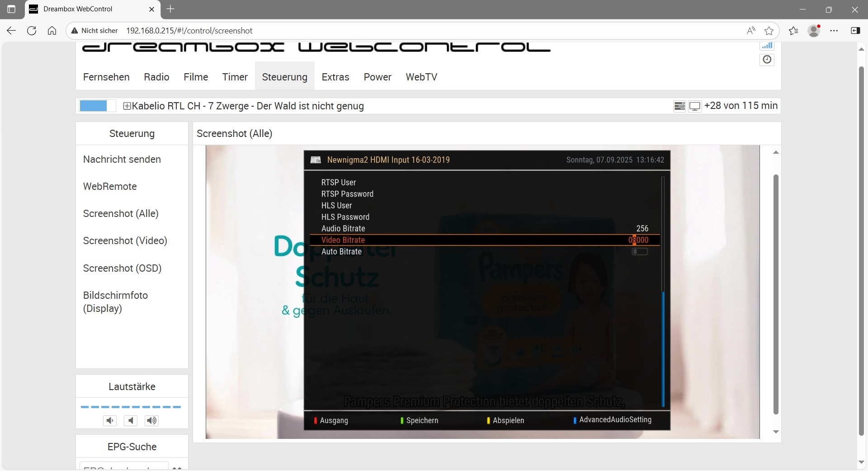This screenshot has height=471, width=868.
Task: Open the WebRemote page
Action: point(110,186)
